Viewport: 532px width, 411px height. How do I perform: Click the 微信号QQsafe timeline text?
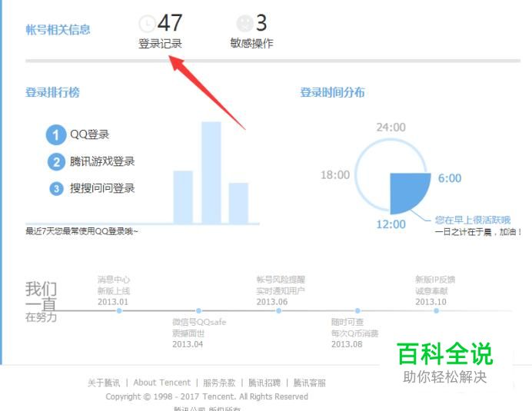pos(199,322)
